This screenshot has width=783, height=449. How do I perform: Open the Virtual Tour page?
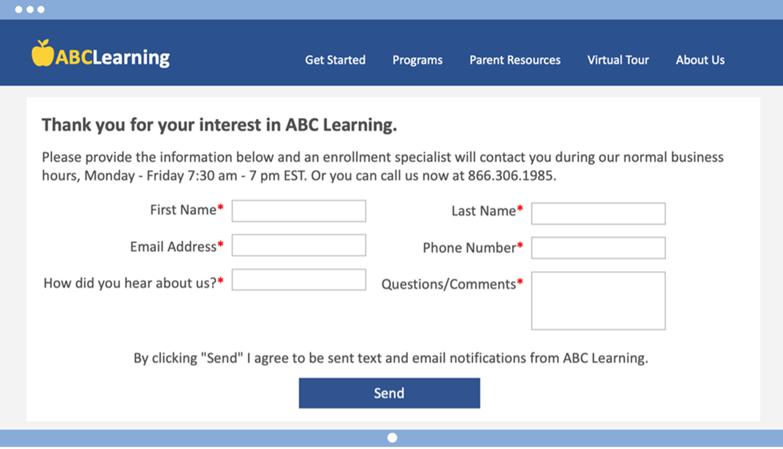[x=618, y=60]
